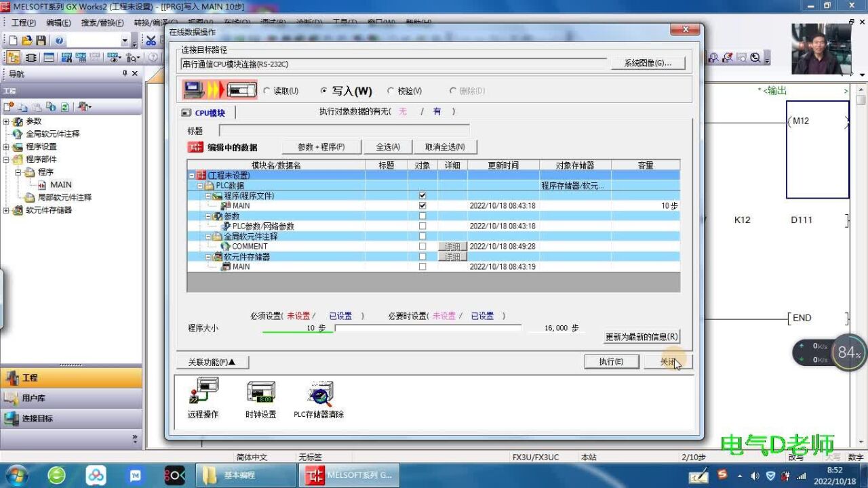This screenshot has height=488, width=868.
Task: Click the green Refresh icon in the project panel
Action: click(x=64, y=107)
